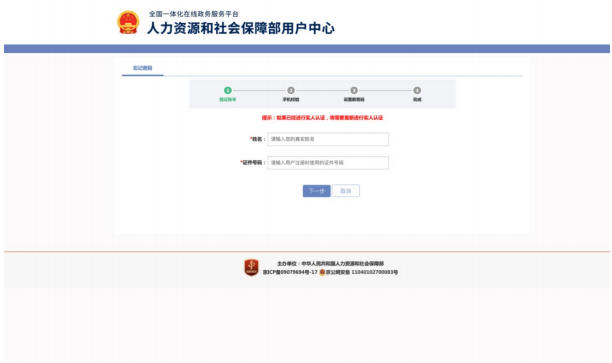Click the 全国一体化在线政务服务平台 subtitle
The image size is (612, 363).
pos(194,14)
